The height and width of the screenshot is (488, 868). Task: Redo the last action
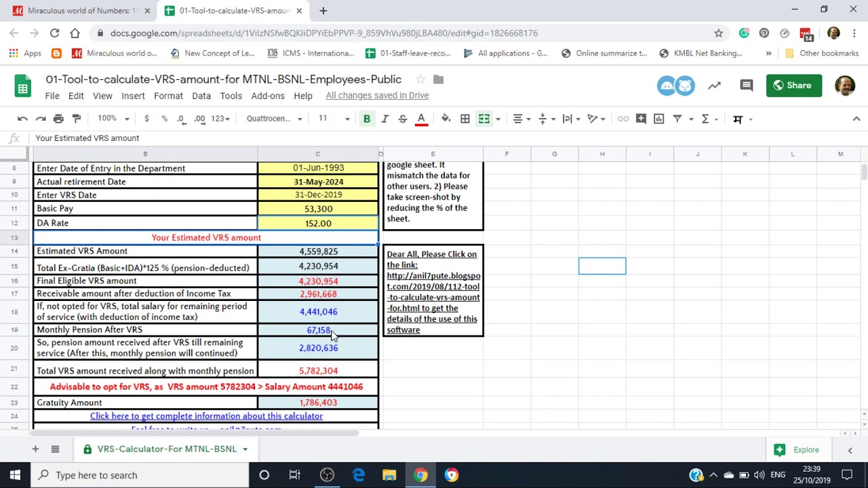pyautogui.click(x=41, y=119)
